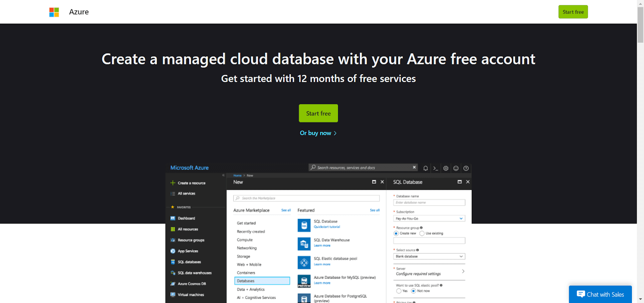Select Storage in the Marketplace list
The image size is (644, 303).
click(x=244, y=256)
